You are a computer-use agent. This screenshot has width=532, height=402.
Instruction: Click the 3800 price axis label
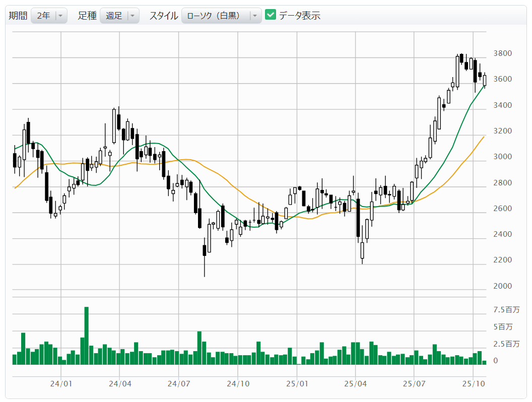click(503, 54)
